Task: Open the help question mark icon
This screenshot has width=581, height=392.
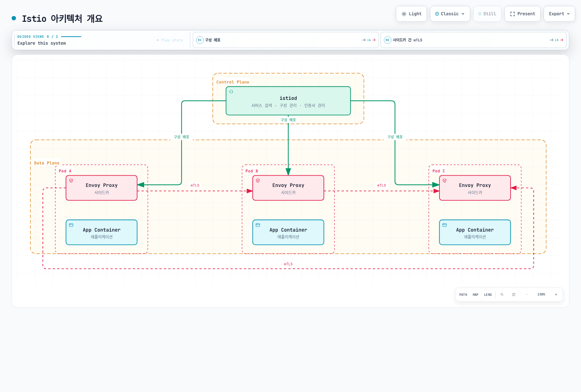Action: [513, 295]
